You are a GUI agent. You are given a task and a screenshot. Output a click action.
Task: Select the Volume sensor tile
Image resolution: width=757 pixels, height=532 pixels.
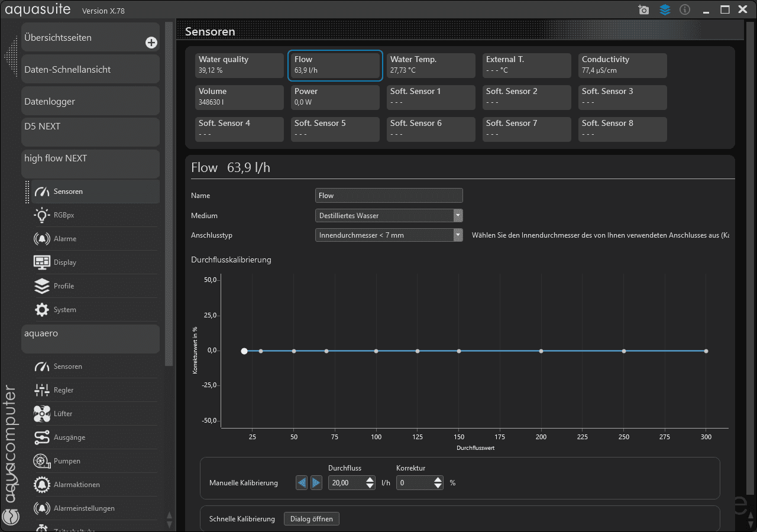[x=240, y=98]
